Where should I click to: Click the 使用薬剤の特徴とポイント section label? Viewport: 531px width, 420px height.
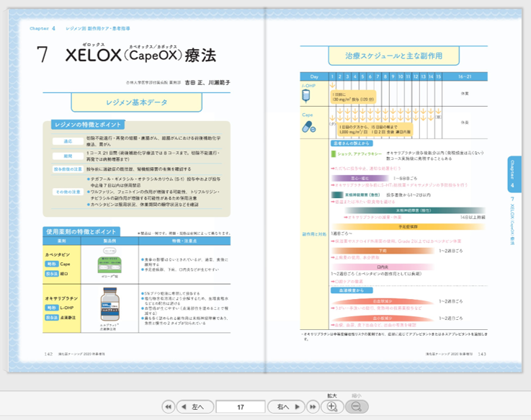point(81,232)
